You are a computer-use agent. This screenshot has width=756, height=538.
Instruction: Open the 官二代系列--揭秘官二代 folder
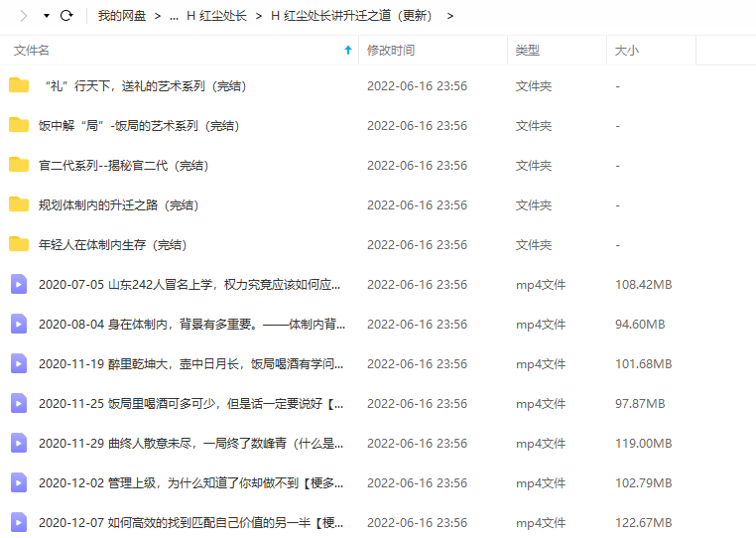[x=123, y=166]
